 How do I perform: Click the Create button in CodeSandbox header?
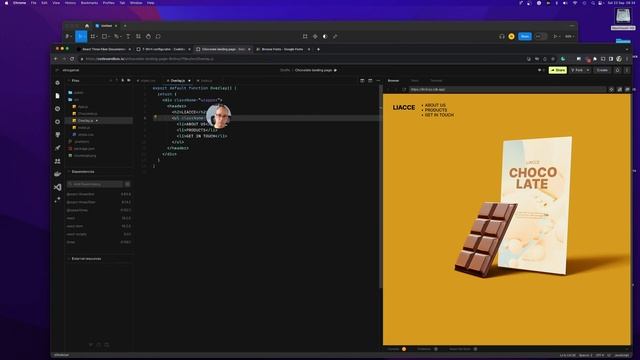[x=602, y=70]
